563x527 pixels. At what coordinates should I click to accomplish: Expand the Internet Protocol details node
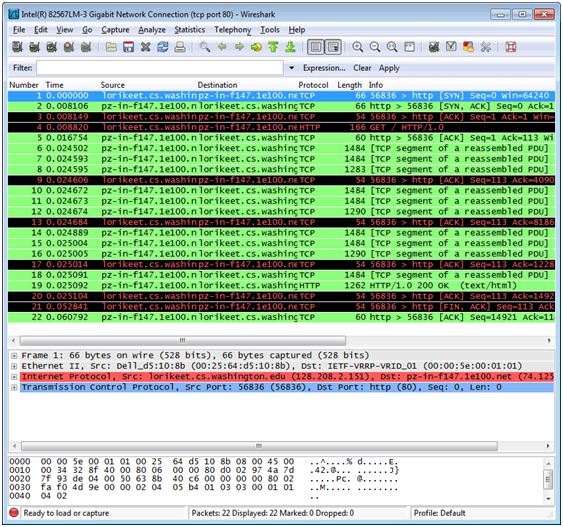click(14, 377)
